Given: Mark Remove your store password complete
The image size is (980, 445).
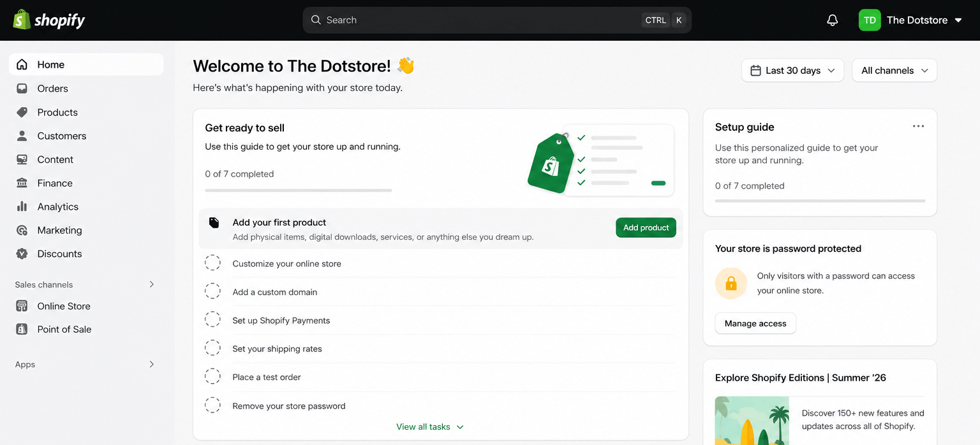Looking at the screenshot, I should [x=212, y=405].
